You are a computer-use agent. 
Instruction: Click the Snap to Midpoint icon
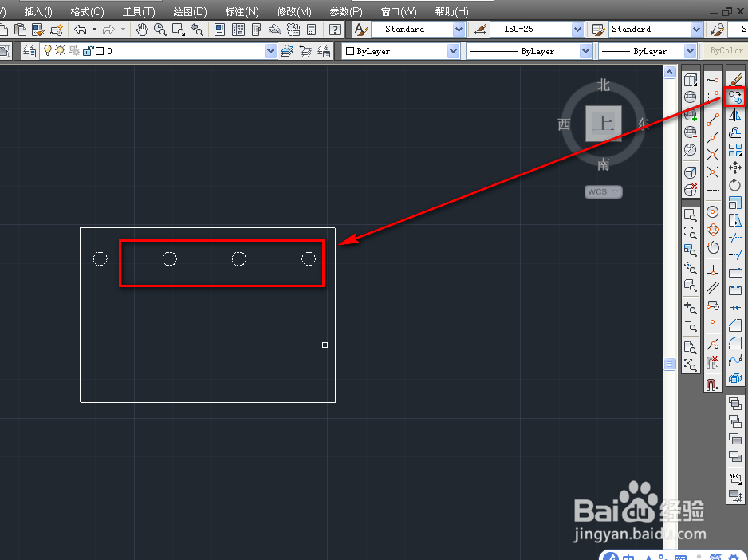pos(713,137)
